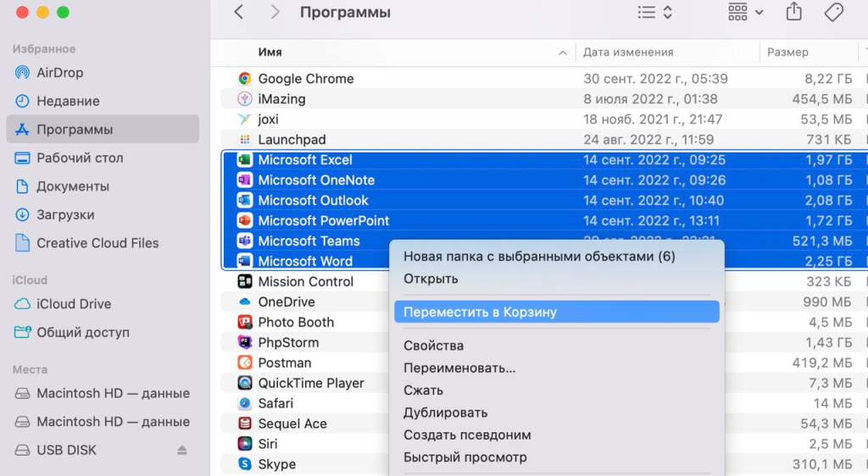Click the Google Chrome app icon
Screen dimensions: 868x476
coord(245,79)
